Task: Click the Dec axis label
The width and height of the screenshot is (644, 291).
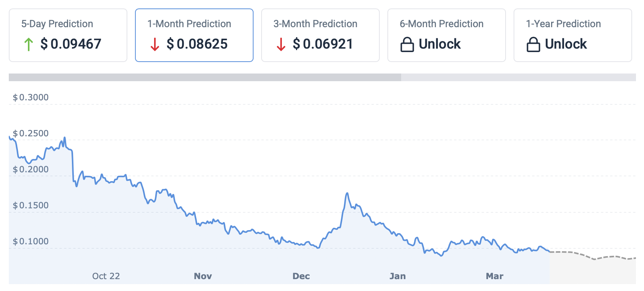Action: [x=301, y=276]
